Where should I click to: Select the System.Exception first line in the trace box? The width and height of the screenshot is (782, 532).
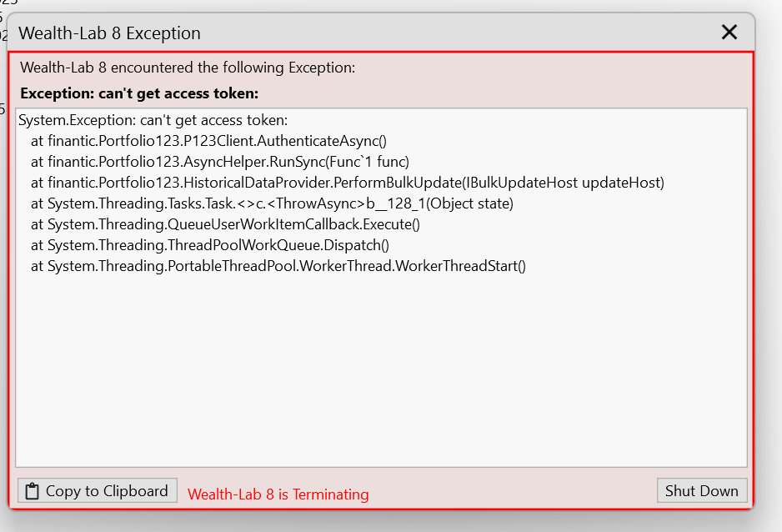[x=153, y=120]
